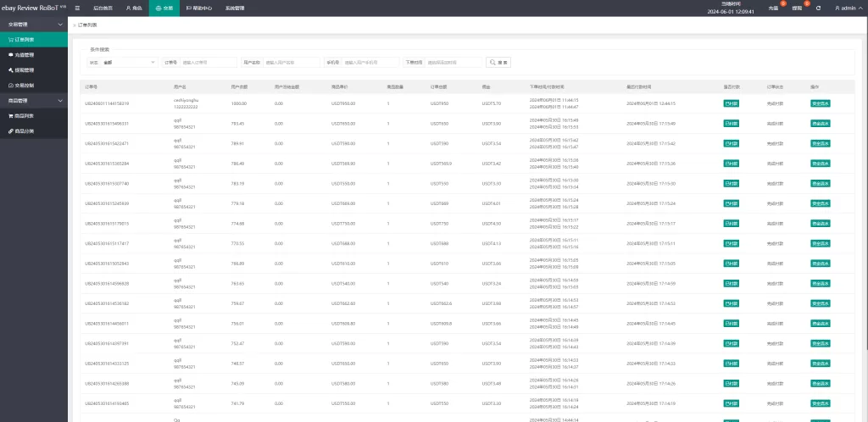Viewport: 868px width, 422px height.
Task: Open 帮助中心 top navigation tab
Action: (x=199, y=8)
